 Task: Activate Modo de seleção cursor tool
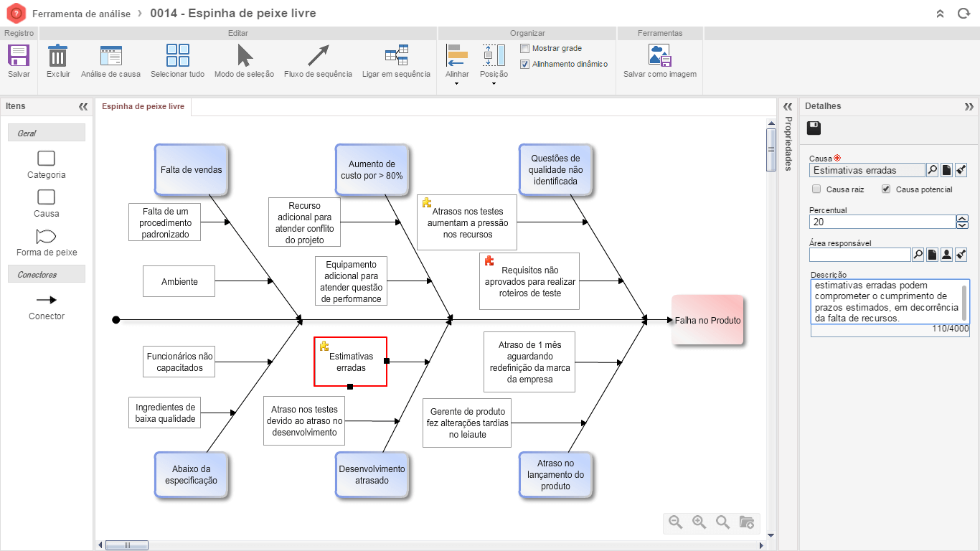pos(244,56)
